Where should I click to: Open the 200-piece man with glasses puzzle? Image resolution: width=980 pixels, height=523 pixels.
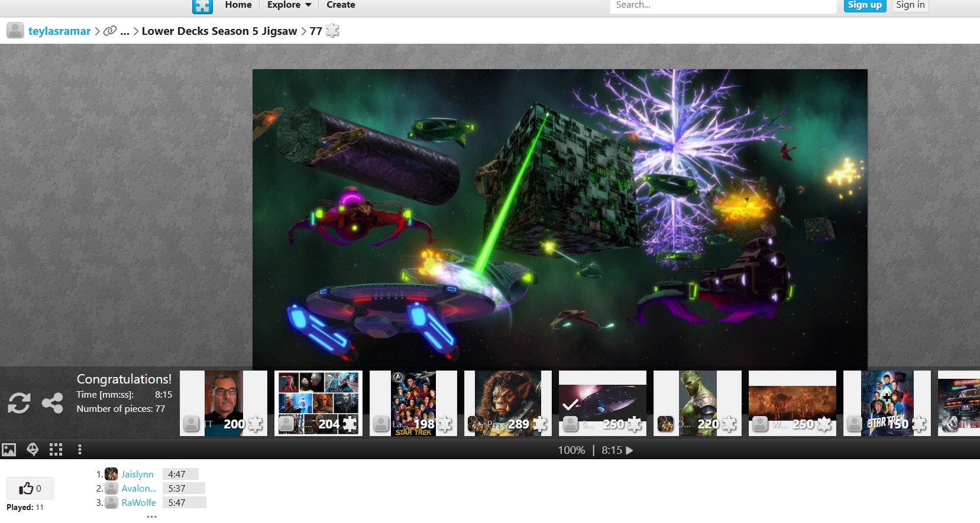coord(224,403)
